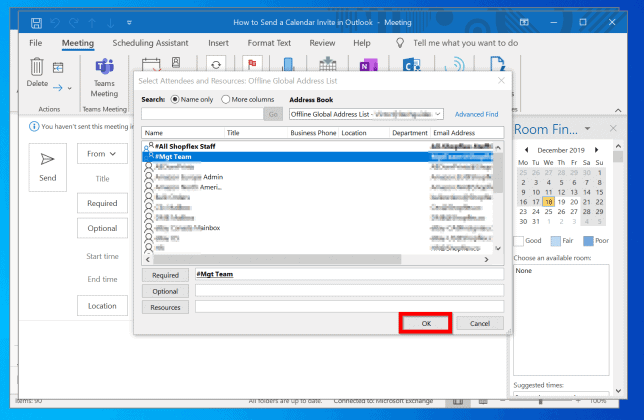The image size is (644, 420).
Task: Select December 18 in Room Finder calendar
Action: tap(548, 202)
